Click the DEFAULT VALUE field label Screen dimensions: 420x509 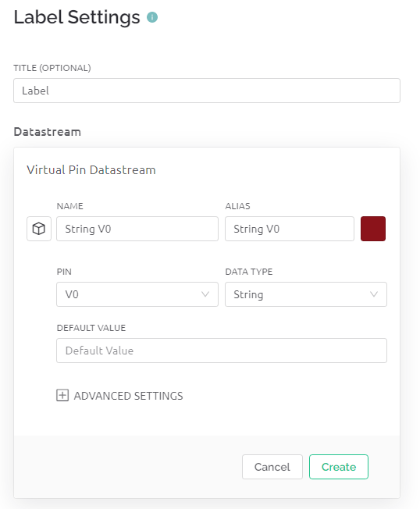(91, 328)
